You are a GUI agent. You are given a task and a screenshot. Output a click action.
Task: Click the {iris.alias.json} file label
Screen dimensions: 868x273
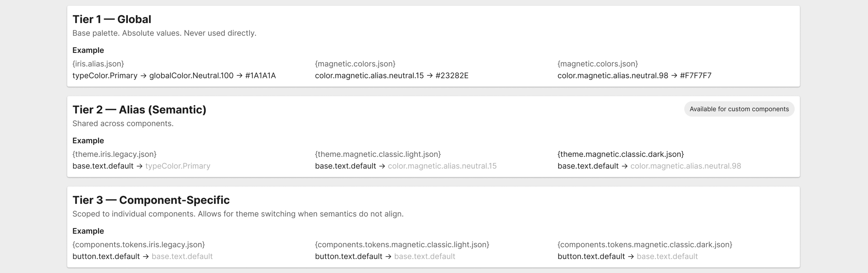[98, 64]
